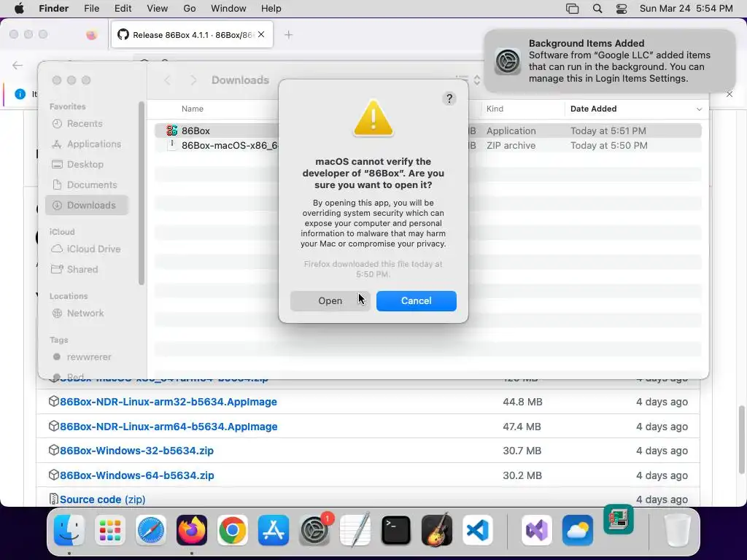The image size is (747, 560).
Task: Select the rewwrerer tag in sidebar
Action: (88, 357)
